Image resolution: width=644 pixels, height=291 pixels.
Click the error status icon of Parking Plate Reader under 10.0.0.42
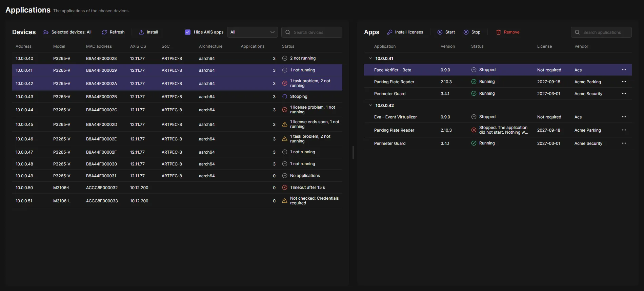click(x=474, y=130)
